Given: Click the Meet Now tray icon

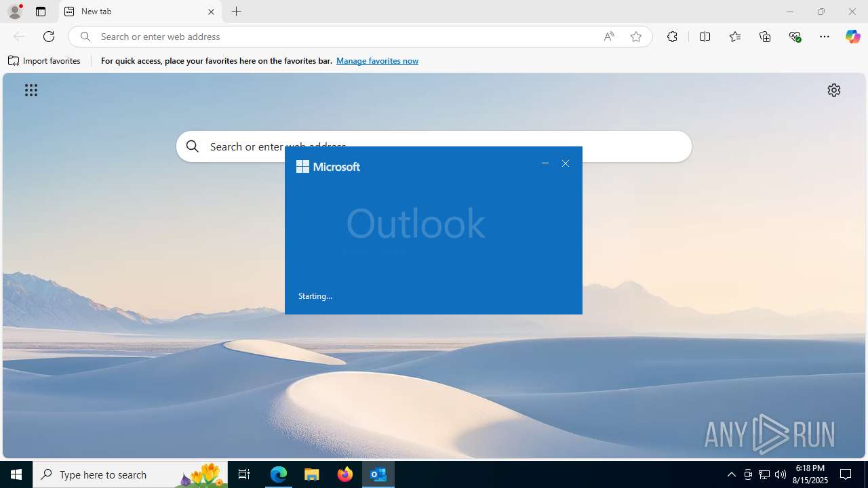Looking at the screenshot, I should tap(748, 474).
